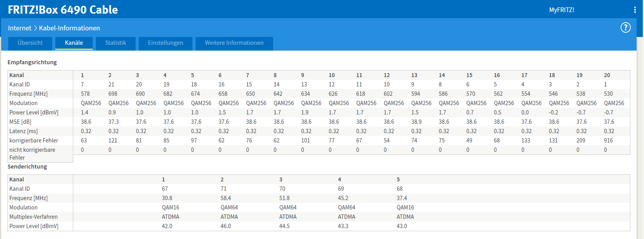The width and height of the screenshot is (644, 239).
Task: Click the upstream power level 46.0 value
Action: coord(226,226)
